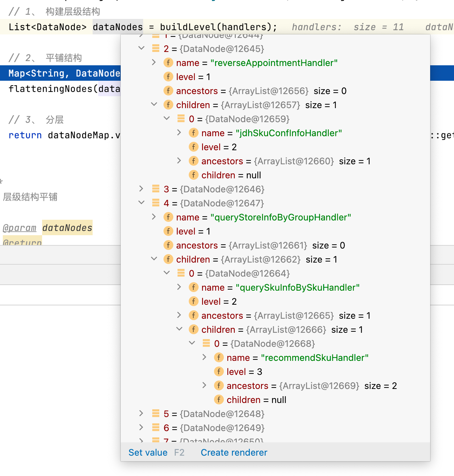Viewport: 454px width, 476px height.
Task: Click the Set value link
Action: [148, 452]
